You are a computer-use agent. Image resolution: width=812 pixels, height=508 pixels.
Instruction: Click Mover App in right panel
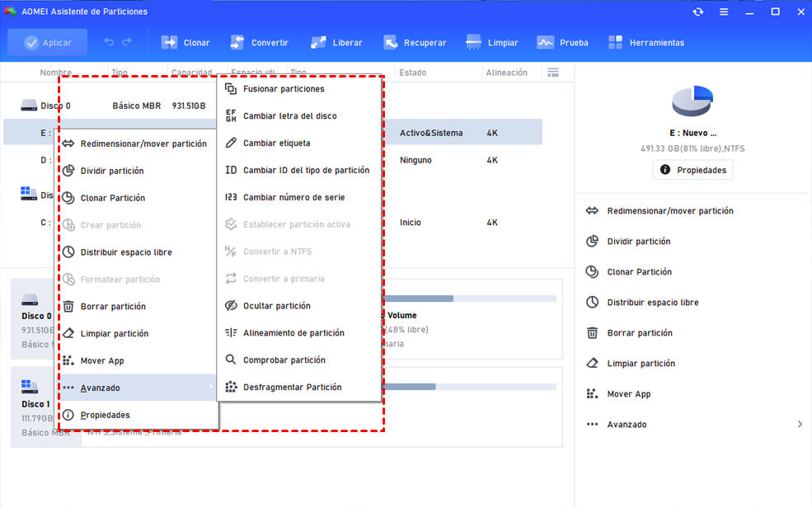click(x=629, y=394)
